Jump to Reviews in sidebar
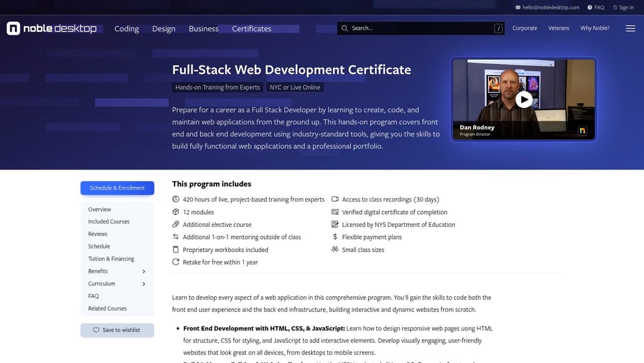This screenshot has width=644, height=363. coord(98,234)
